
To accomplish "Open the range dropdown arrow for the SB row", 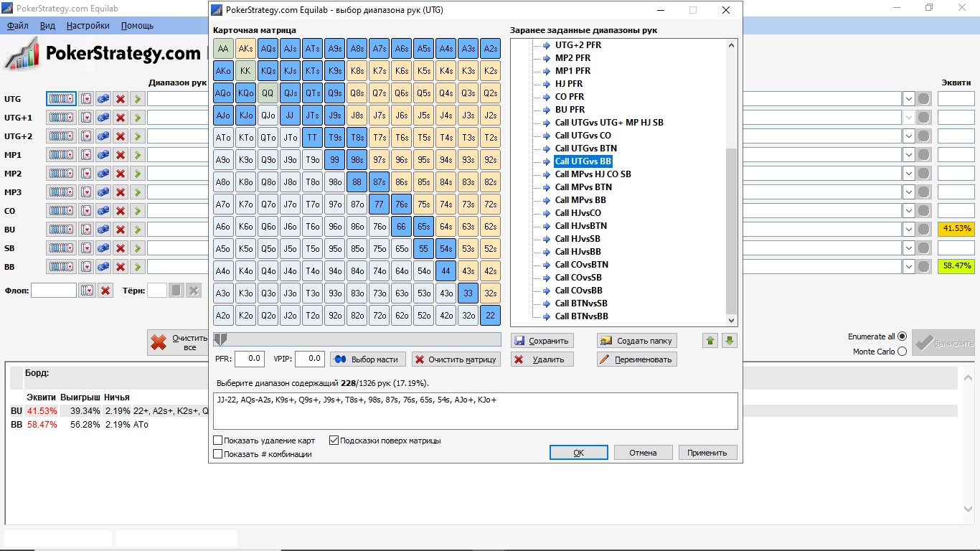I will coord(908,248).
